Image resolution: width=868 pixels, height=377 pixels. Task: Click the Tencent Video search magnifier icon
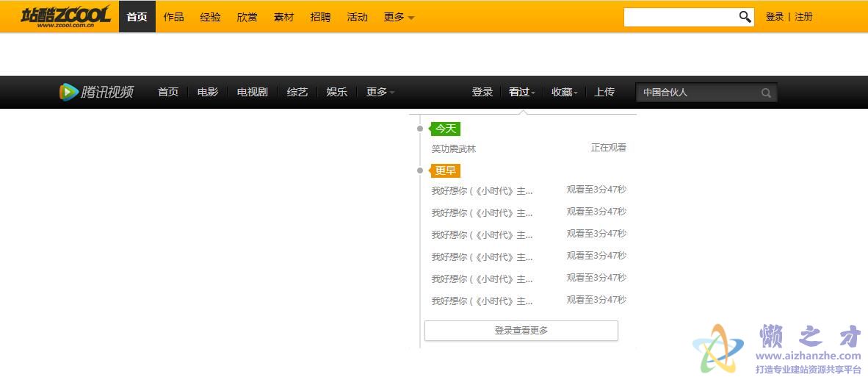pyautogui.click(x=766, y=93)
